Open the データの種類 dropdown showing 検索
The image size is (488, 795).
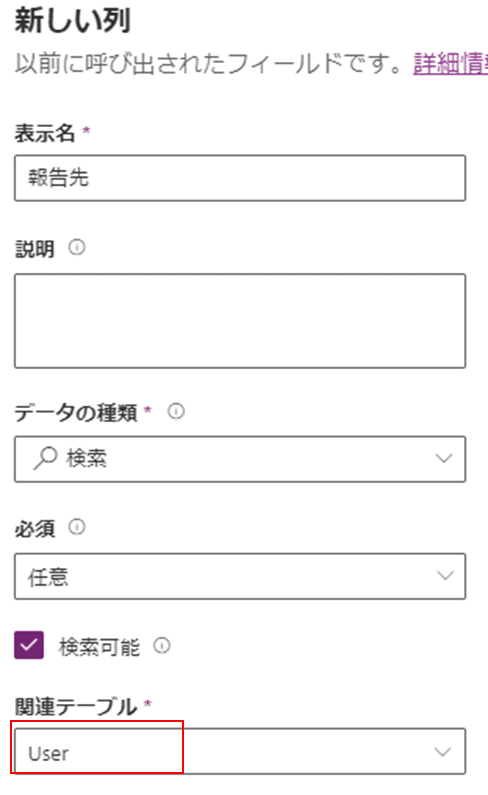coord(240,459)
